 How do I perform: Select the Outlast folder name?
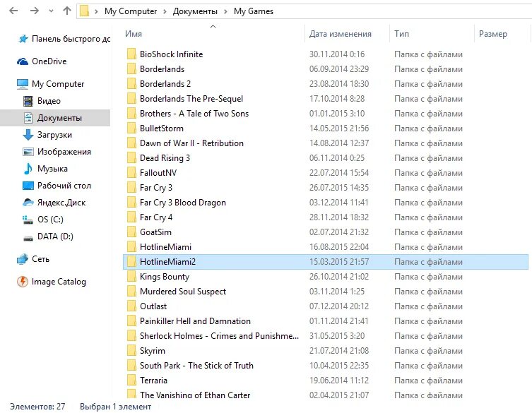(x=153, y=306)
